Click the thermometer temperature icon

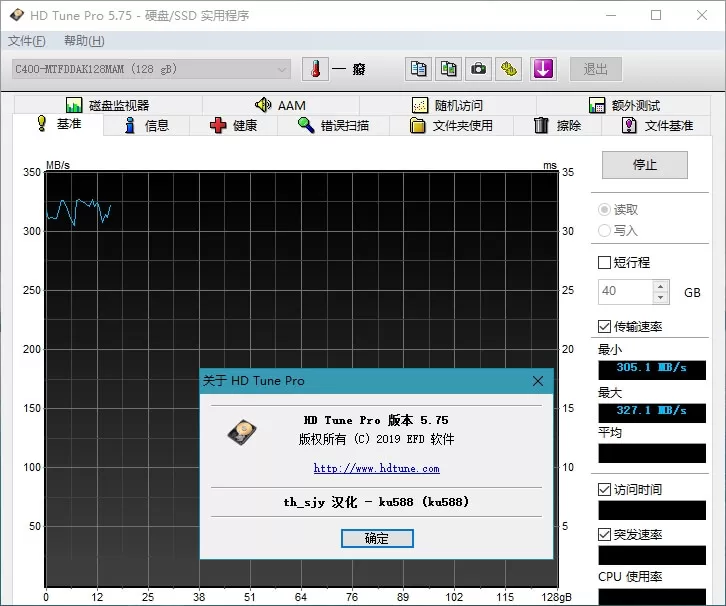point(315,69)
